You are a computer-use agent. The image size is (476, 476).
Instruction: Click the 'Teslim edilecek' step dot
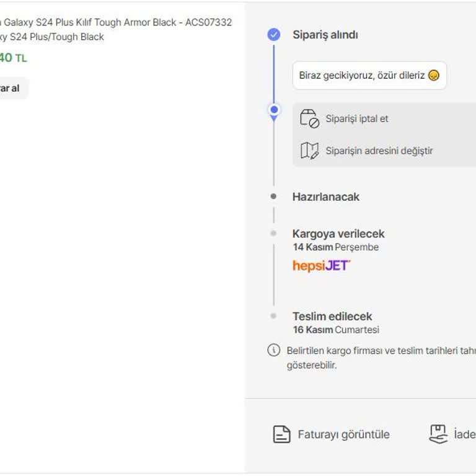tap(273, 316)
